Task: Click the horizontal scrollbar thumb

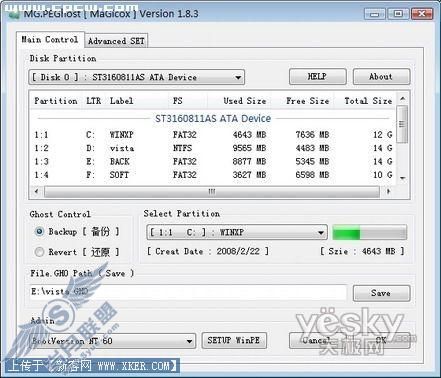Action: (212, 192)
